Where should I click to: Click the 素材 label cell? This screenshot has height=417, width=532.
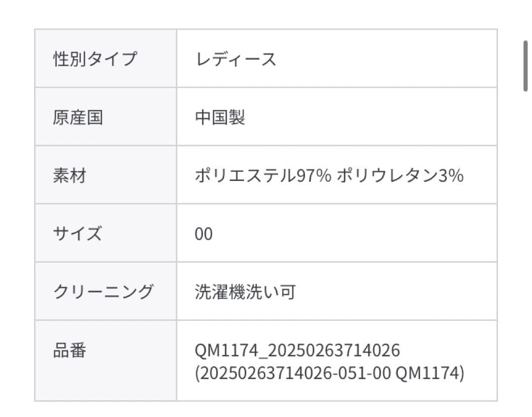pyautogui.click(x=69, y=175)
